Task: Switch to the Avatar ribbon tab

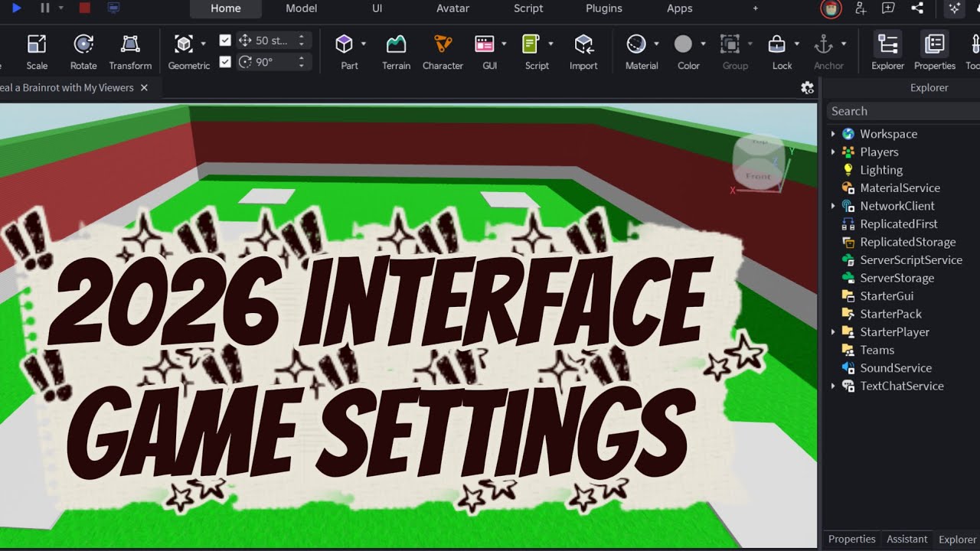Action: point(453,8)
